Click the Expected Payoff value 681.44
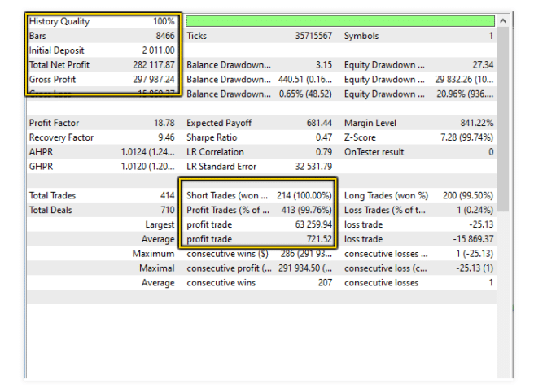 point(318,123)
